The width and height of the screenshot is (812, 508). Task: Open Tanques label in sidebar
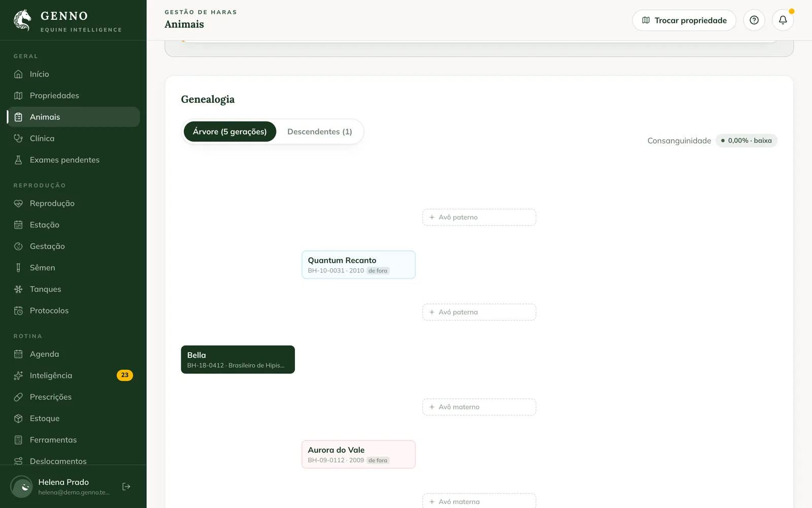pos(46,289)
